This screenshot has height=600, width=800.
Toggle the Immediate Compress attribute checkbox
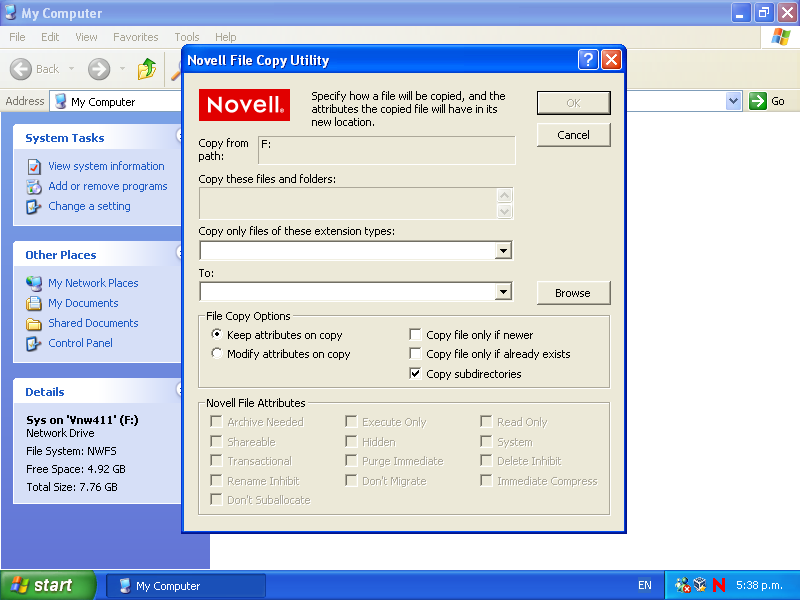(x=486, y=481)
